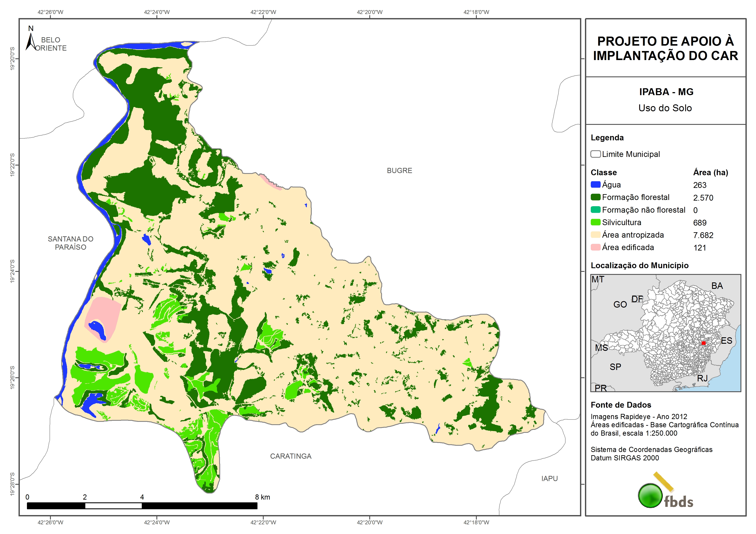Click the Limite Municipal legend symbol
The width and height of the screenshot is (756, 534).
(595, 154)
